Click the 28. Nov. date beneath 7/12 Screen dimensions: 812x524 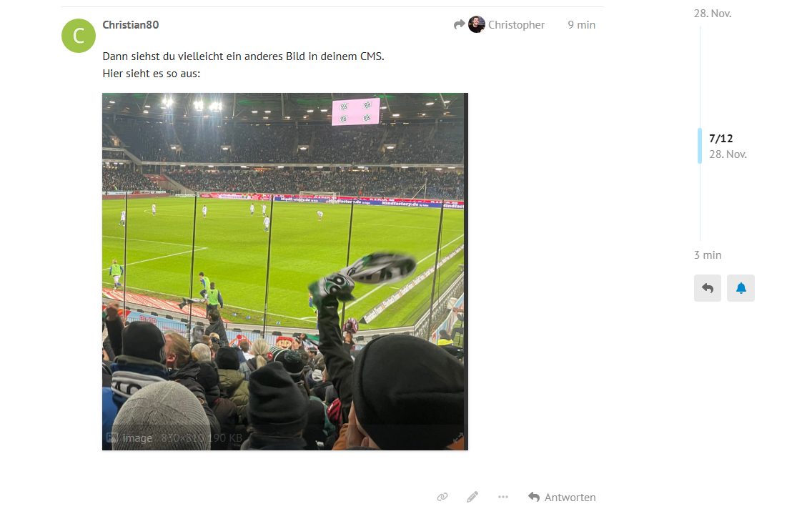728,154
